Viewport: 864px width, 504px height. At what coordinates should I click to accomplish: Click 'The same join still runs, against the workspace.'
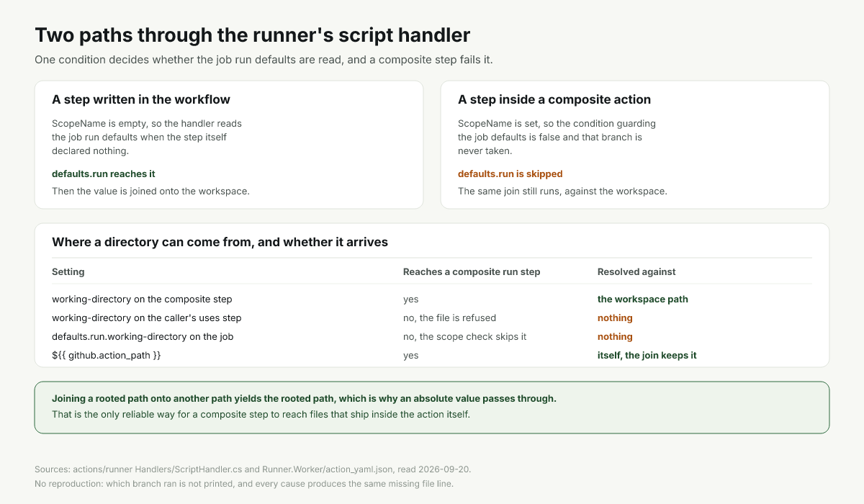pos(562,192)
